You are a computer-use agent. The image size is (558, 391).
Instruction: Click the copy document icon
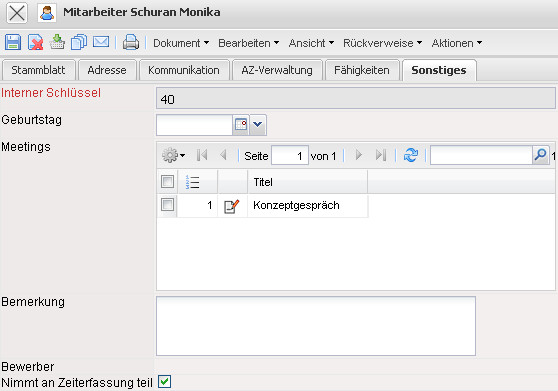79,42
